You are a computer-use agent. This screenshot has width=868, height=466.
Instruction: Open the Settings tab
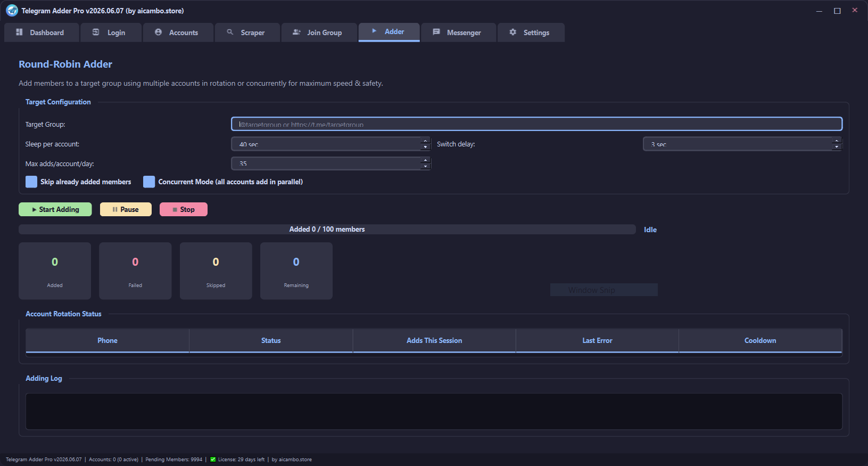pos(531,32)
